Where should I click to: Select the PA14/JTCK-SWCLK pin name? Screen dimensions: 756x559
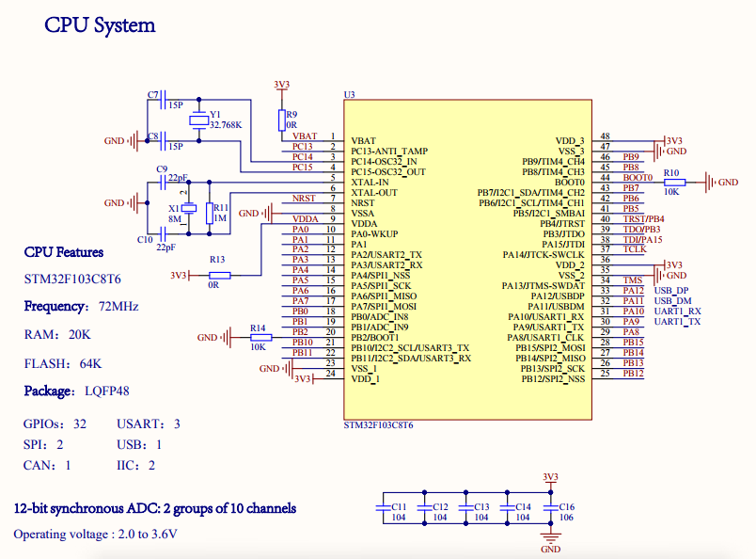(543, 255)
